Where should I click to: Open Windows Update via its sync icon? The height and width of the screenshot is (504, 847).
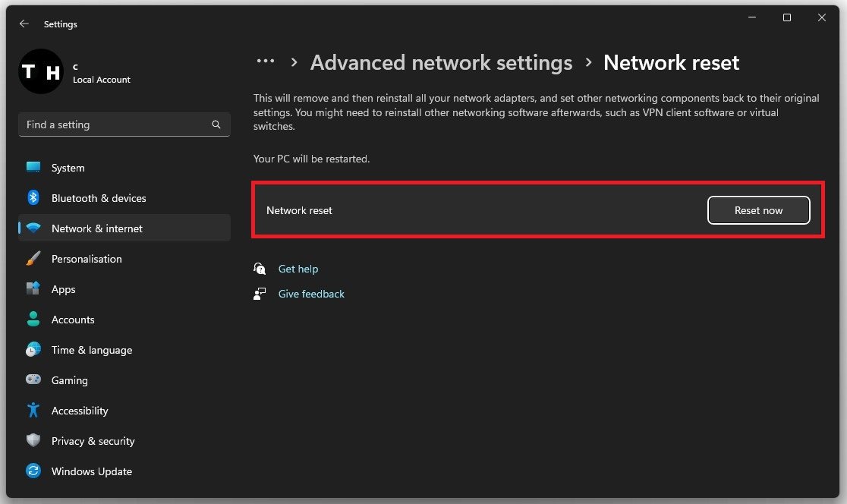pos(33,471)
